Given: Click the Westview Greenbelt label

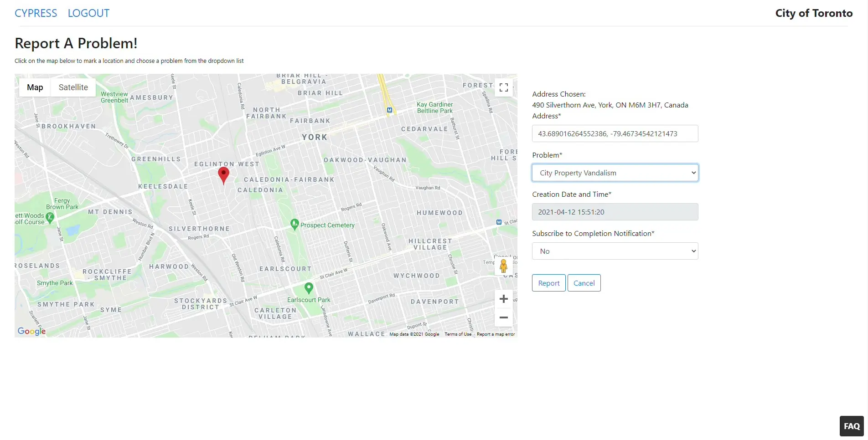Looking at the screenshot, I should 114,97.
